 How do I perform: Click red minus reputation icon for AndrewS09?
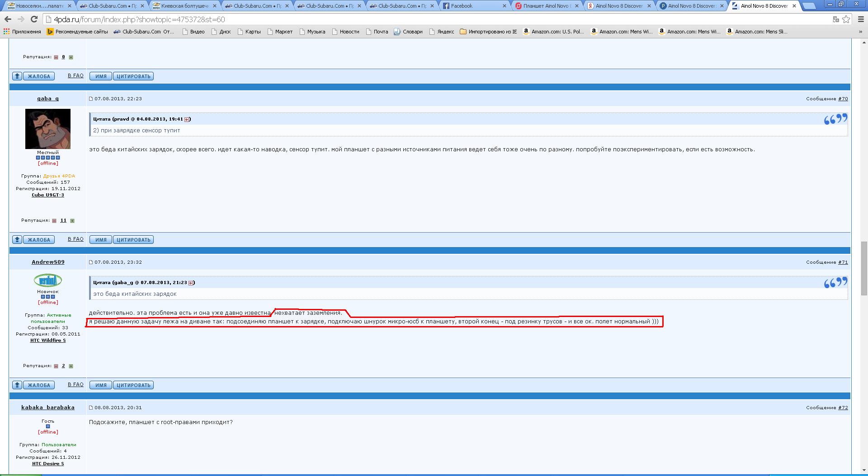point(56,366)
